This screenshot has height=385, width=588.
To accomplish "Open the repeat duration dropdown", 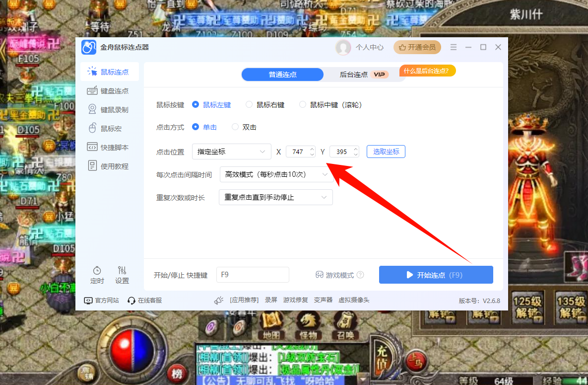I will pos(275,197).
